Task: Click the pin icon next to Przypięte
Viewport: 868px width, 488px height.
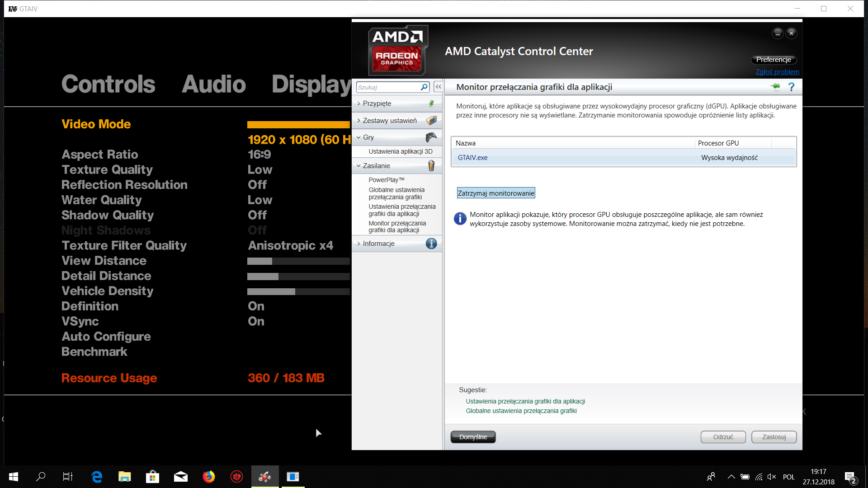Action: coord(431,103)
